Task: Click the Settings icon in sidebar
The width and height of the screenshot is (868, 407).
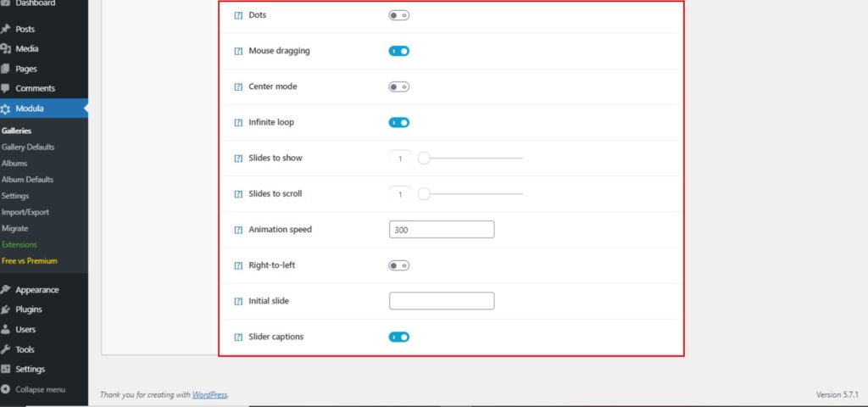Action: (6, 370)
